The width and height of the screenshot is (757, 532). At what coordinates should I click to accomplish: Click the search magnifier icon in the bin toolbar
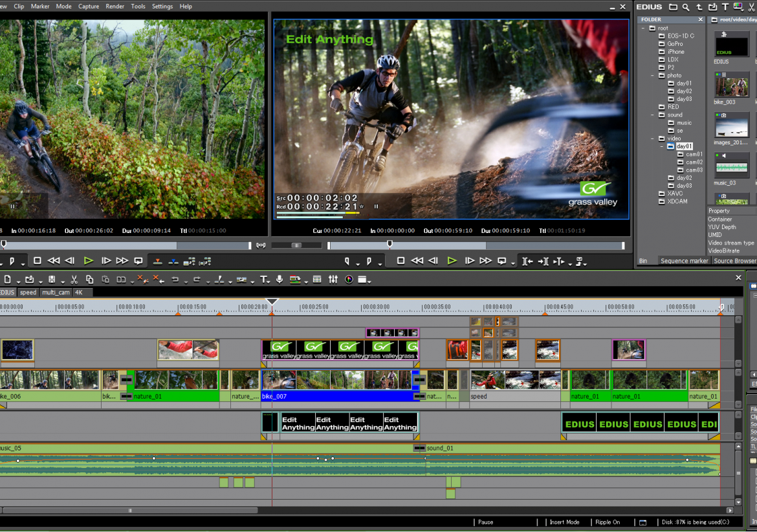[x=686, y=6]
